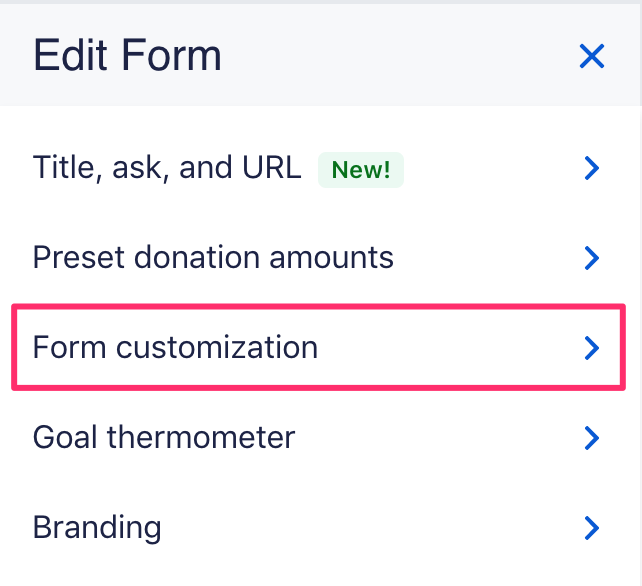Click the Branding arrow icon
The image size is (642, 586).
pos(592,527)
